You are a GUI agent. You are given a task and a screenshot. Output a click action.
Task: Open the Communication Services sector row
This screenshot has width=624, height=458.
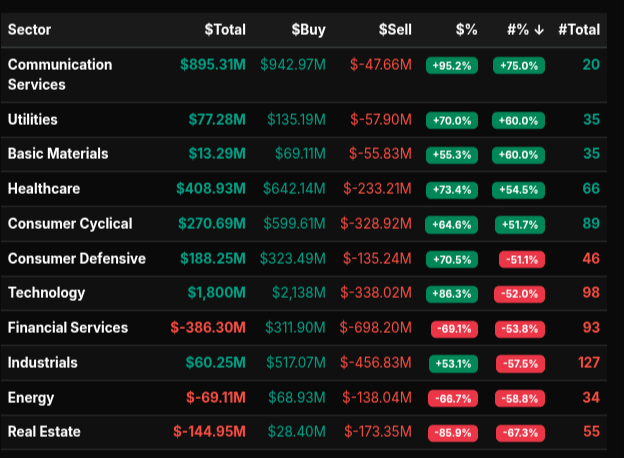(59, 74)
